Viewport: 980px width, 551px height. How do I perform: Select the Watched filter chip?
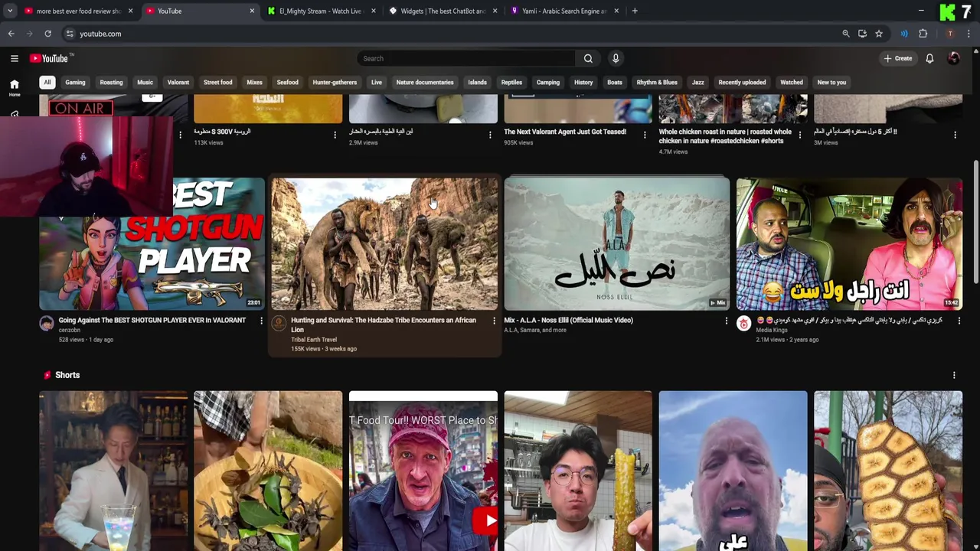(x=792, y=82)
